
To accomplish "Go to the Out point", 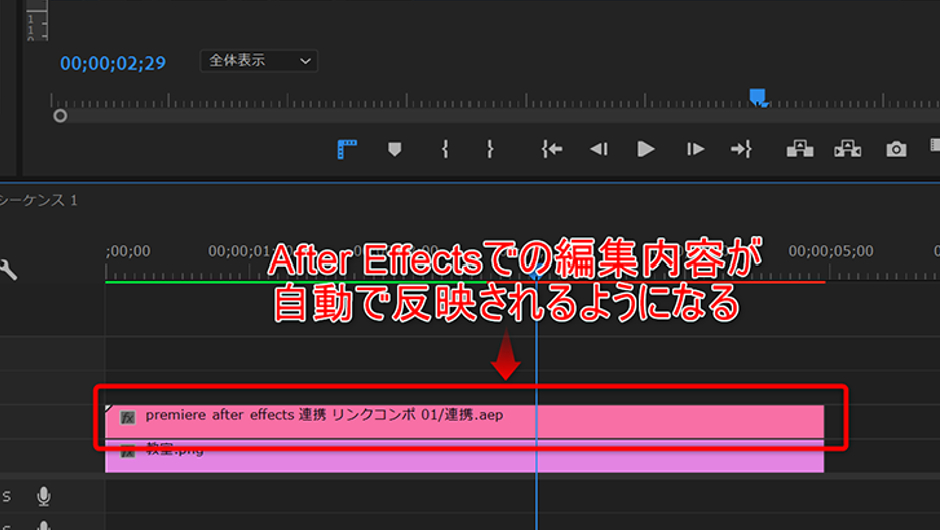I will coord(741,149).
